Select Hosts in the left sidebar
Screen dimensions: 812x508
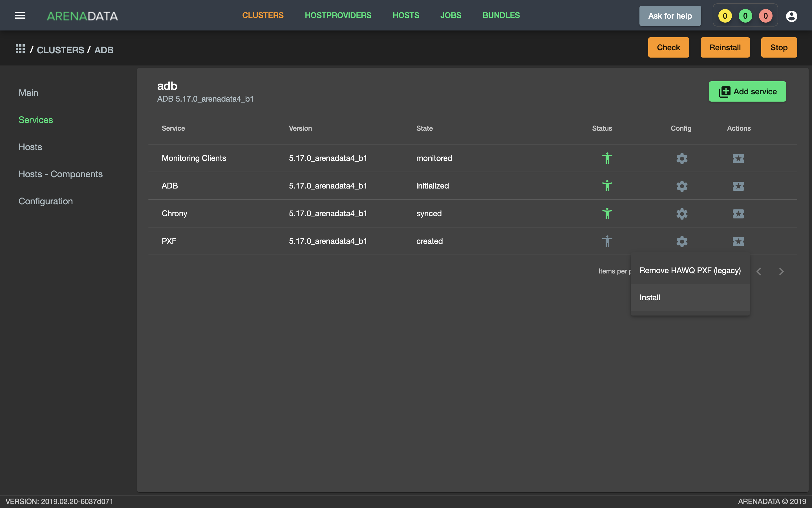click(30, 147)
